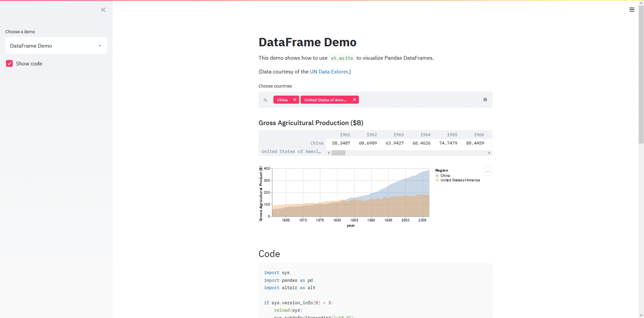Screen dimensions: 644x318
Task: Select the China row header in table
Action: [x=317, y=143]
